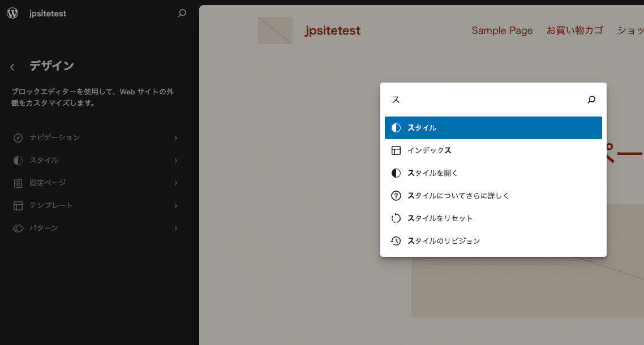644x345 pixels.
Task: Open the Sample Page link
Action: pos(502,30)
